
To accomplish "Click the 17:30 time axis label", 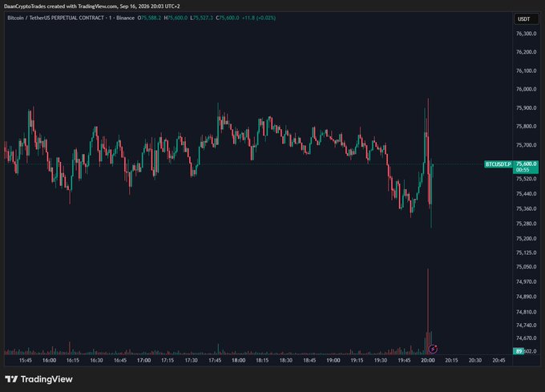I will click(x=191, y=361).
